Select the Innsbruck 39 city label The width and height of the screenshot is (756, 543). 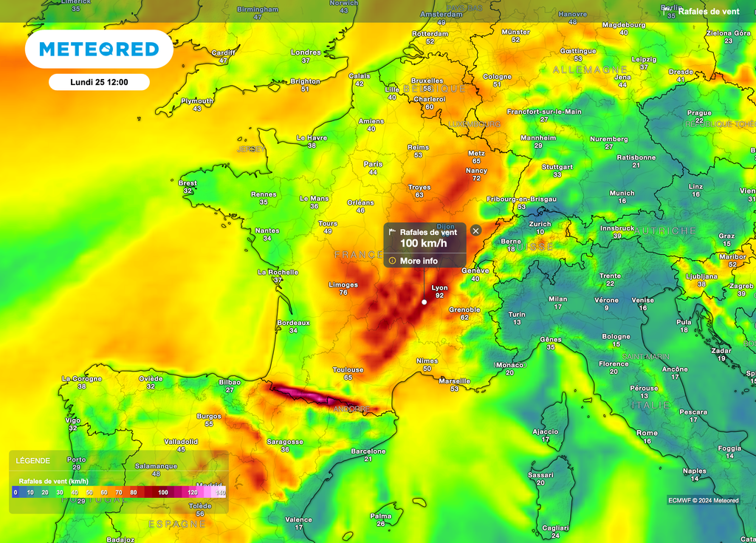(617, 232)
